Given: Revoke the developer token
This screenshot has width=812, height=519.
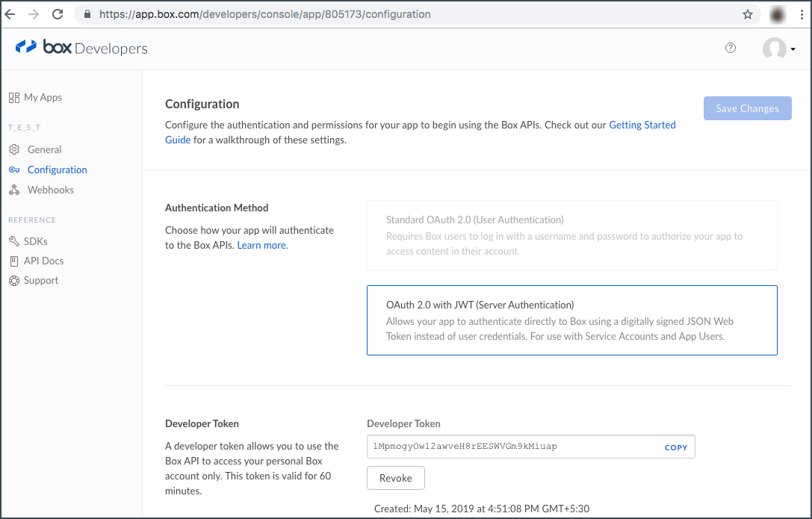Looking at the screenshot, I should point(396,478).
